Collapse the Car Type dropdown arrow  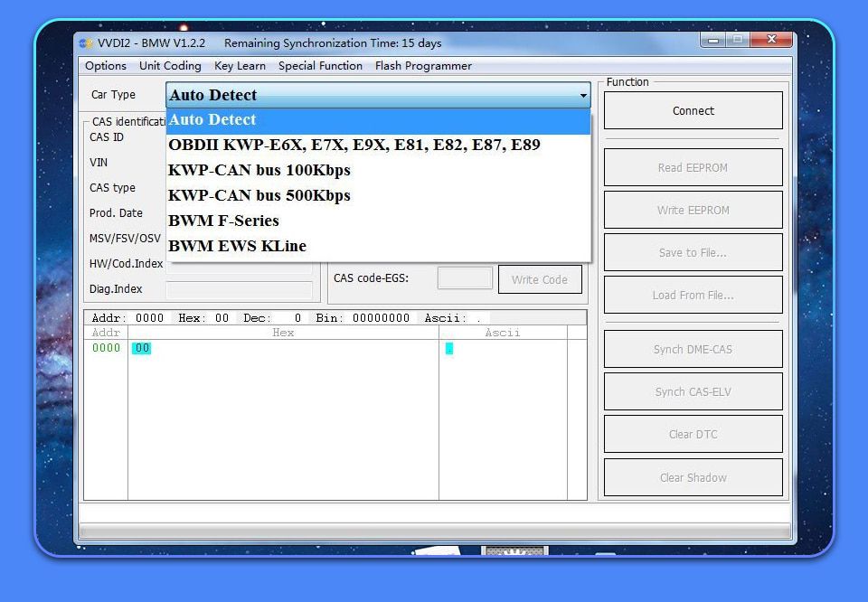583,95
